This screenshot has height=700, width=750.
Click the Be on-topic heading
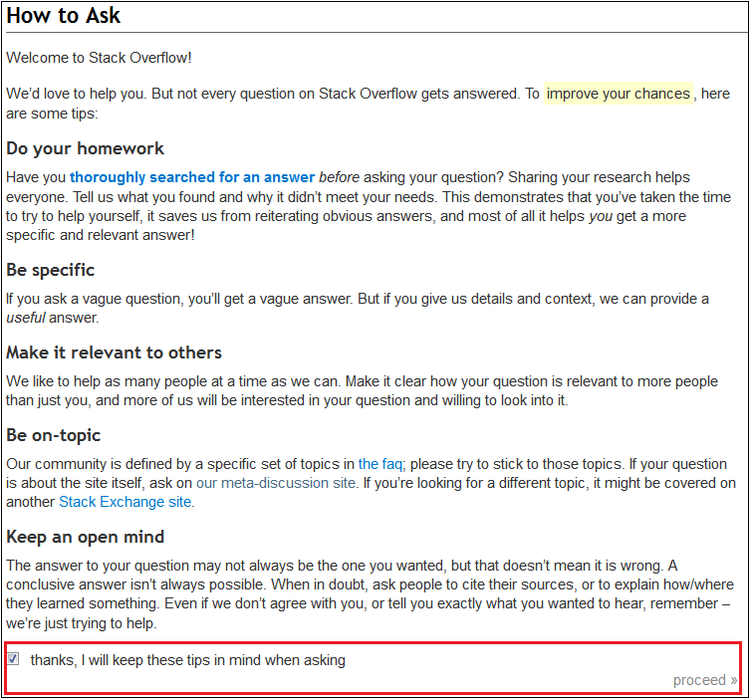[53, 435]
